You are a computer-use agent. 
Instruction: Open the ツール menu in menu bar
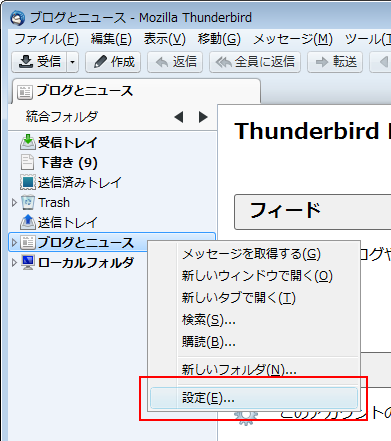(368, 39)
